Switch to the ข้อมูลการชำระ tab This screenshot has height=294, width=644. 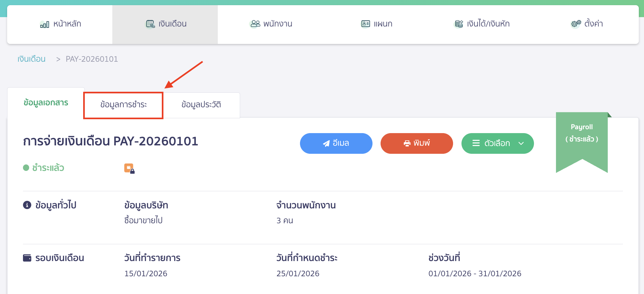click(x=123, y=105)
